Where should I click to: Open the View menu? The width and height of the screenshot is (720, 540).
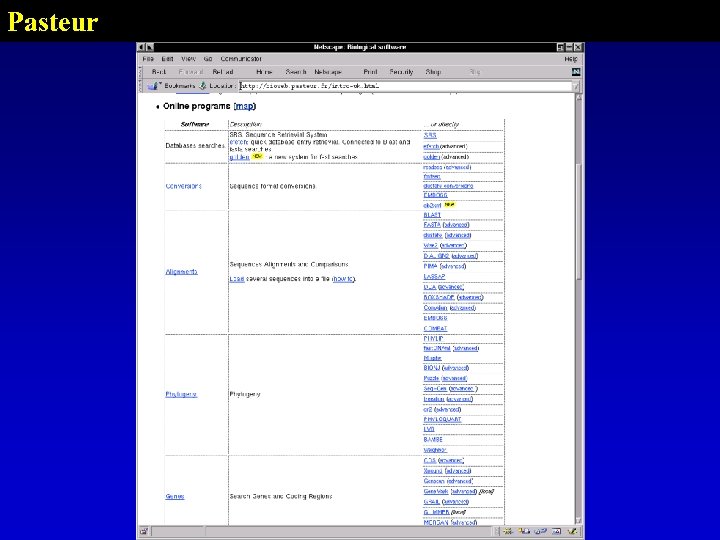tap(188, 59)
